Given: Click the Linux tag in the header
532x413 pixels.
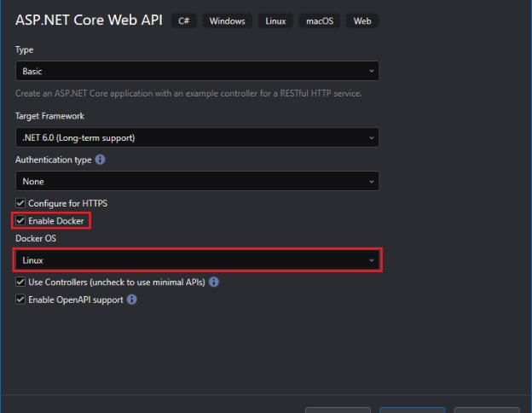Looking at the screenshot, I should (275, 21).
